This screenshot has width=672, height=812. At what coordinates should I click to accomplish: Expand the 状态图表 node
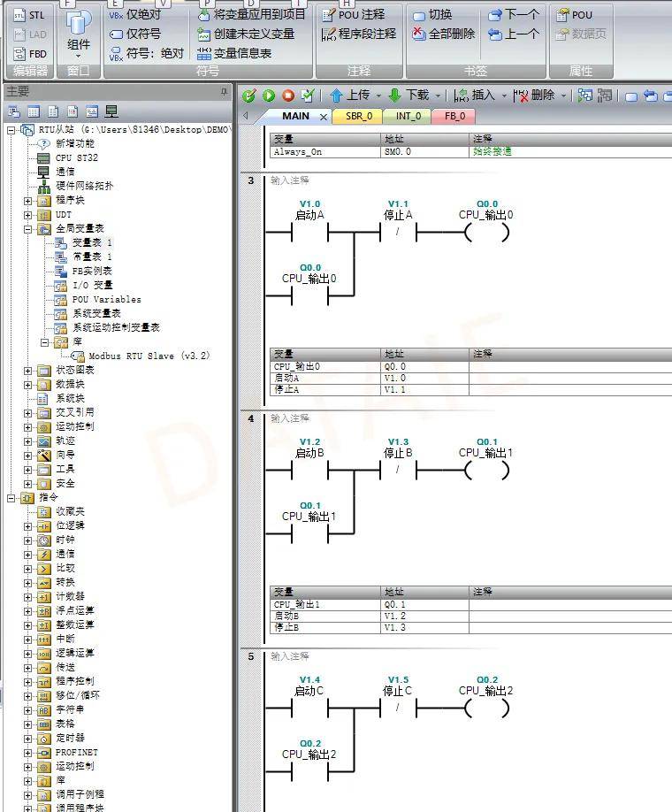pyautogui.click(x=28, y=371)
